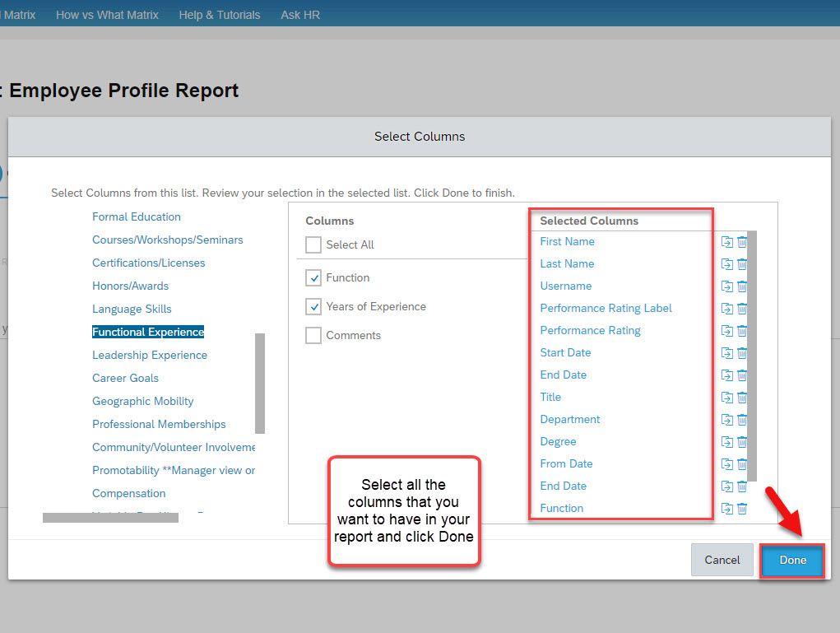Select the Courses/Workshops/Seminars category
840x633 pixels.
[168, 240]
